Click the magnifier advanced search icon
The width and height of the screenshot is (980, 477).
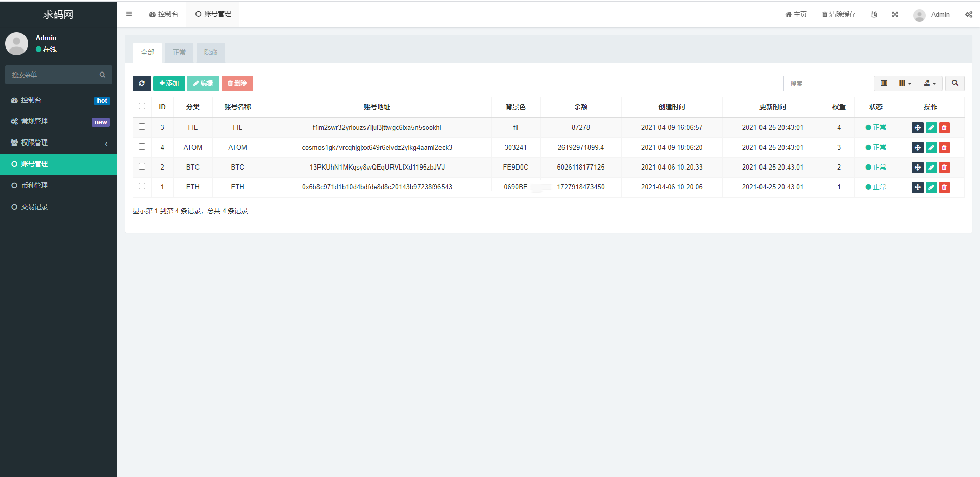(x=954, y=83)
